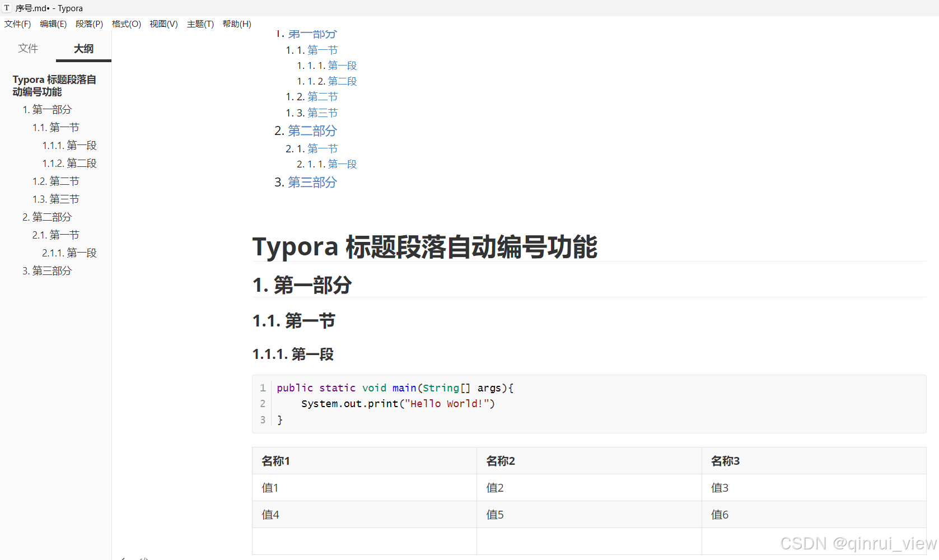
Task: Select outline item 1.1. 第一节
Action: (x=56, y=127)
